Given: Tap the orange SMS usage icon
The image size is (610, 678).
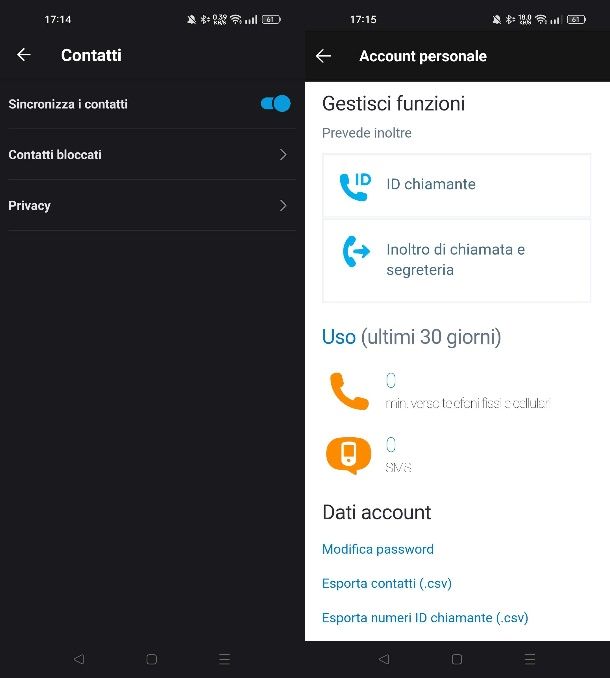Looking at the screenshot, I should click(348, 455).
